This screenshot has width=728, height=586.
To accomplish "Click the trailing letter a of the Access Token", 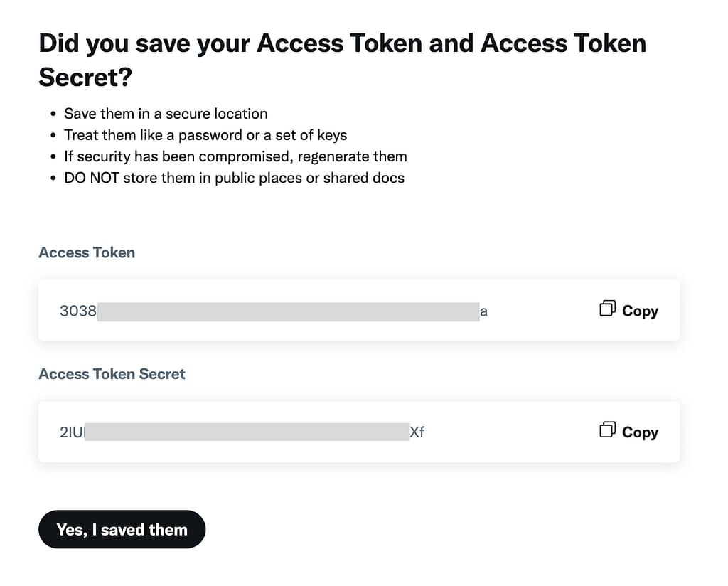I will [x=483, y=312].
